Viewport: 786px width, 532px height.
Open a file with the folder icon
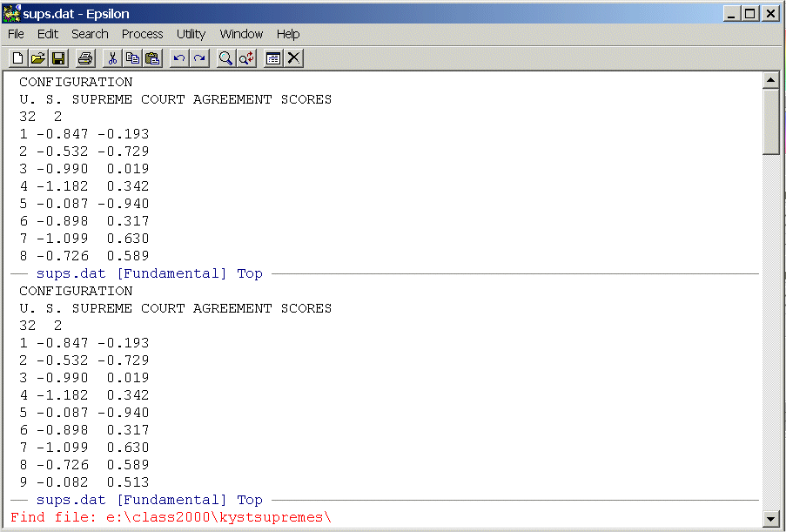[37, 58]
